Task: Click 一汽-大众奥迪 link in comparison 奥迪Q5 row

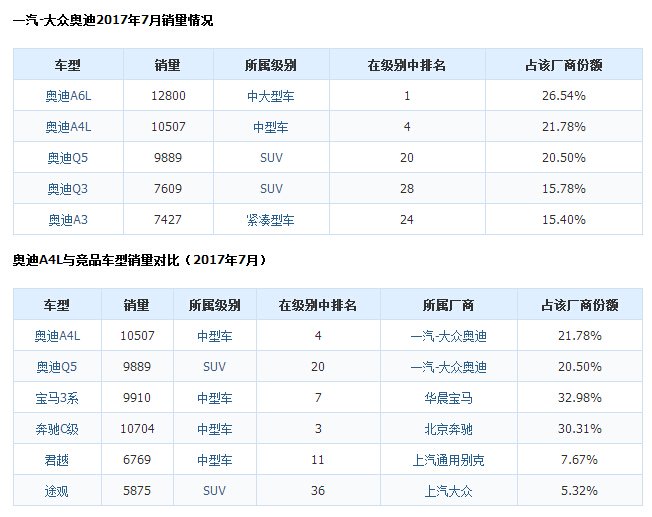Action: click(449, 367)
